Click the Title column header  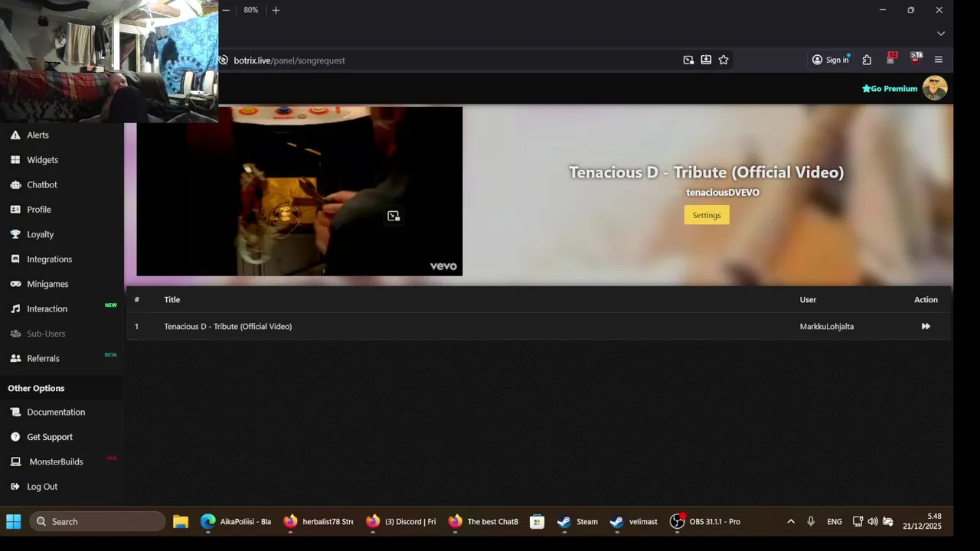(172, 300)
